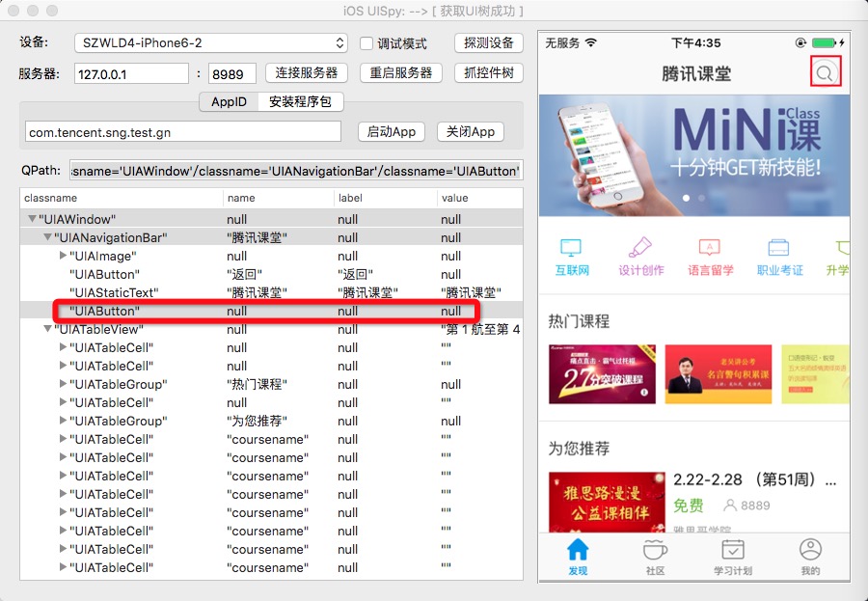Open the 名言警句积累课 course thumbnail
The height and width of the screenshot is (601, 868).
(x=718, y=374)
